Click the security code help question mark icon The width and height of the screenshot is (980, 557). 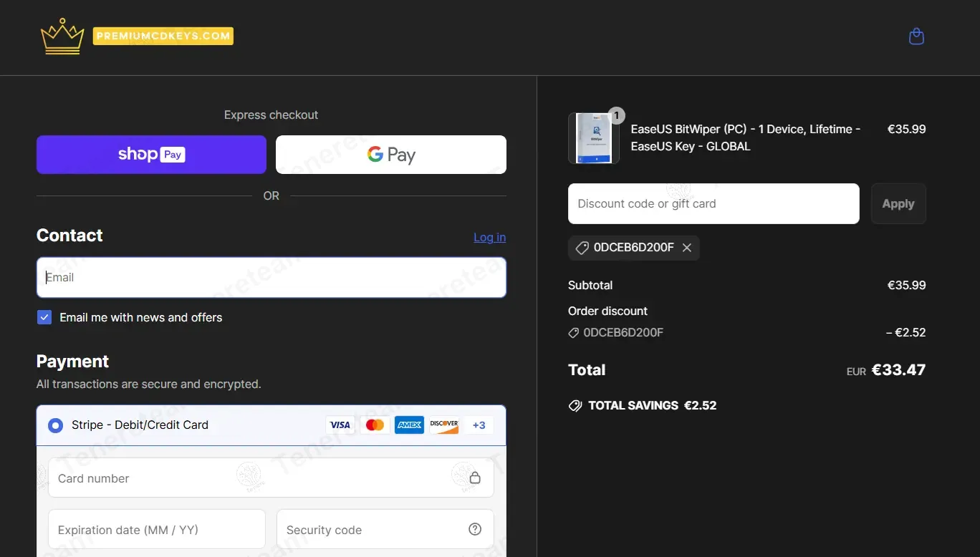(x=474, y=529)
